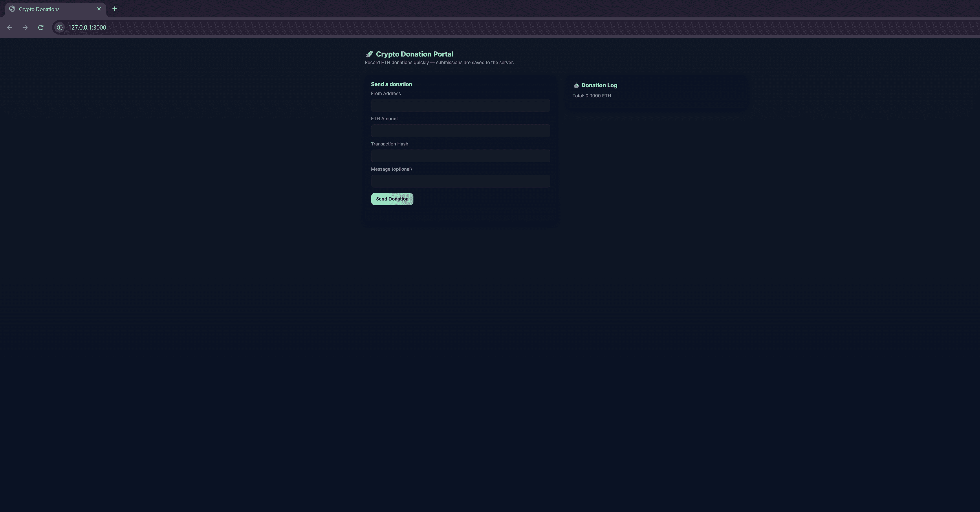Click the back navigation arrow

10,28
